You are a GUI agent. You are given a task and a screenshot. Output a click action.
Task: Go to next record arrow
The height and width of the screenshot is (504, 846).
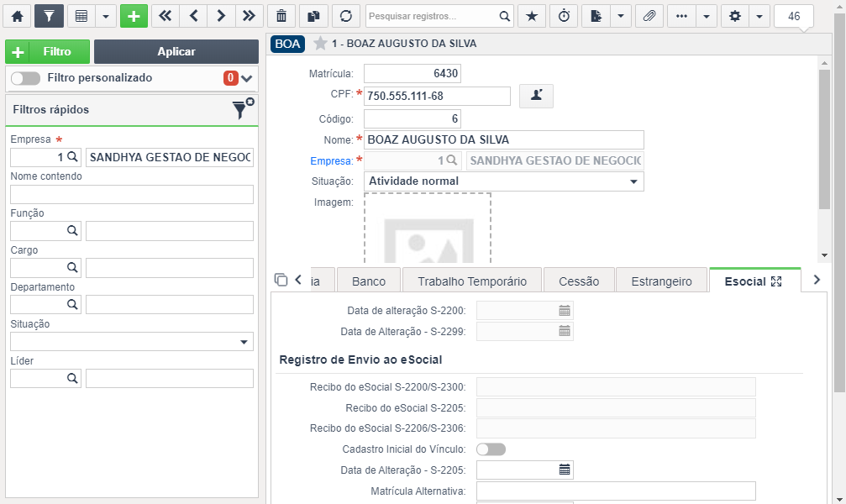pyautogui.click(x=221, y=16)
